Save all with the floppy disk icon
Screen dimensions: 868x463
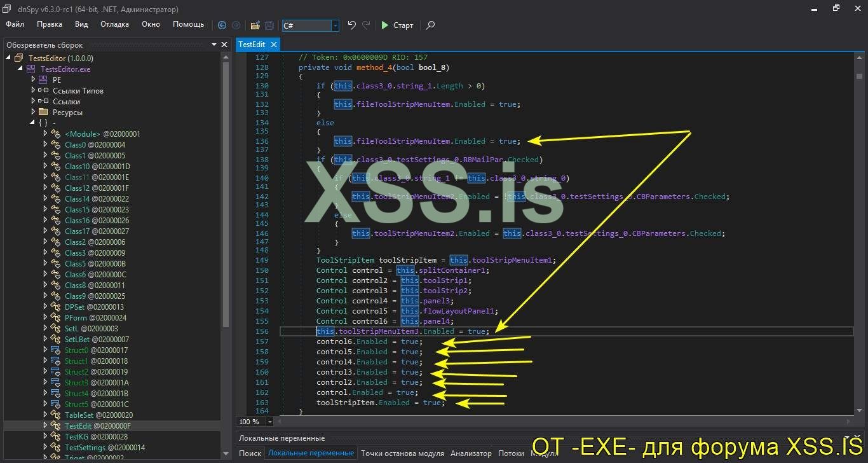point(269,25)
